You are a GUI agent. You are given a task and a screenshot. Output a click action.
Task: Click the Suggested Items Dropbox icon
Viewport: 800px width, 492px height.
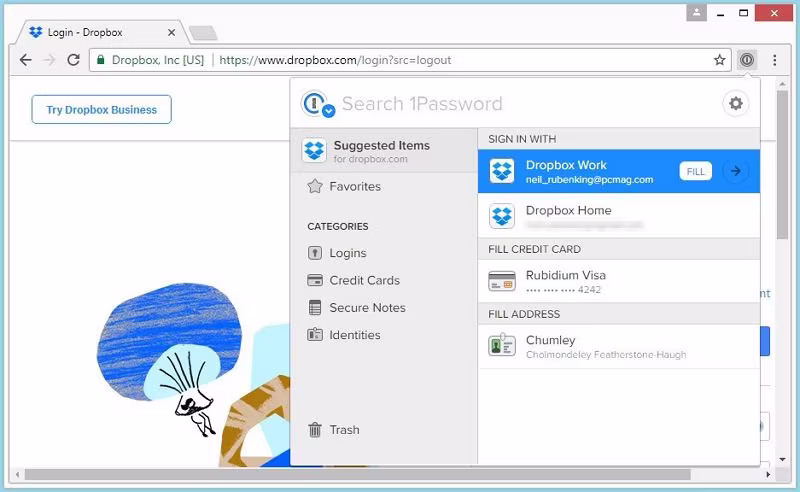[314, 151]
